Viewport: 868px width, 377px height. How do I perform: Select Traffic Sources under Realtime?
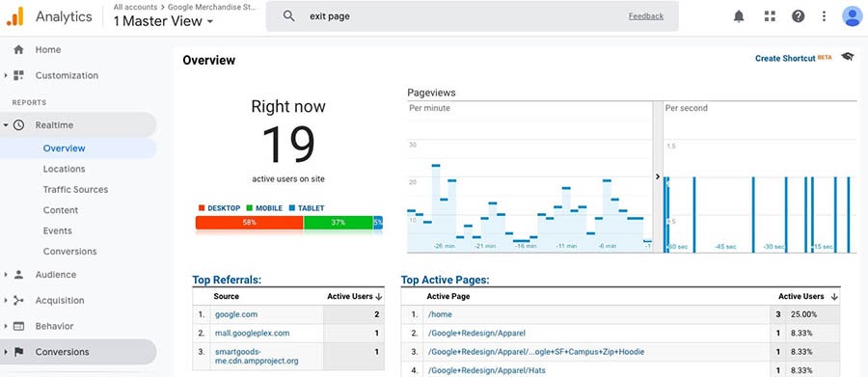pyautogui.click(x=75, y=189)
